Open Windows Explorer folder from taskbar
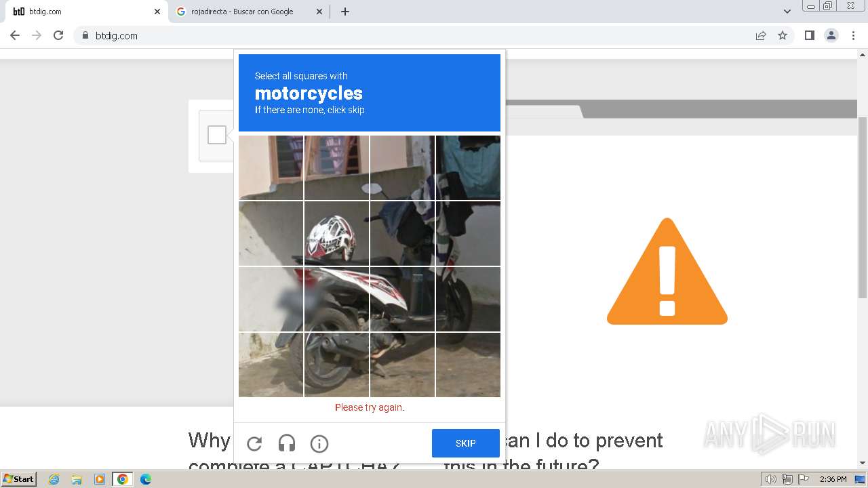Viewport: 868px width, 488px height. (77, 479)
